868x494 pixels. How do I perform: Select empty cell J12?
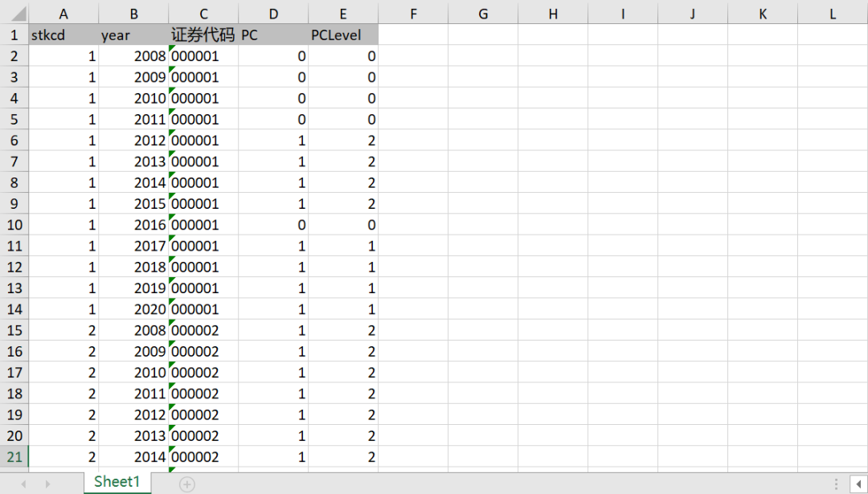click(x=692, y=267)
